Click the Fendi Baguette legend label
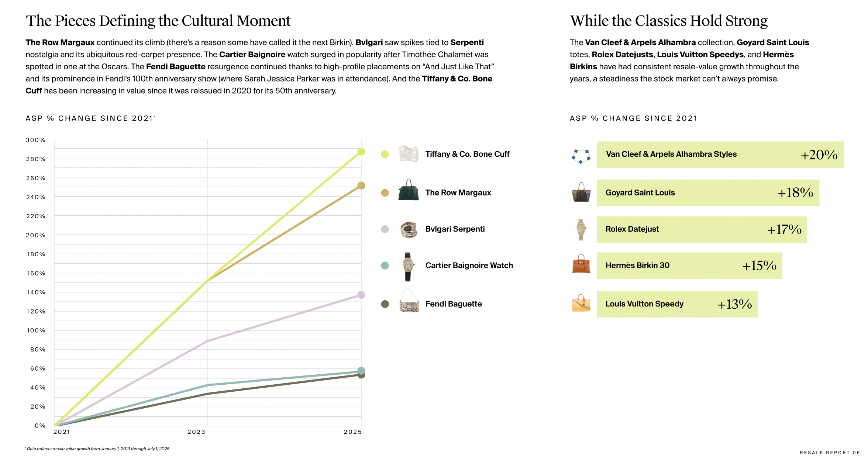Image resolution: width=868 pixels, height=461 pixels. 454,304
